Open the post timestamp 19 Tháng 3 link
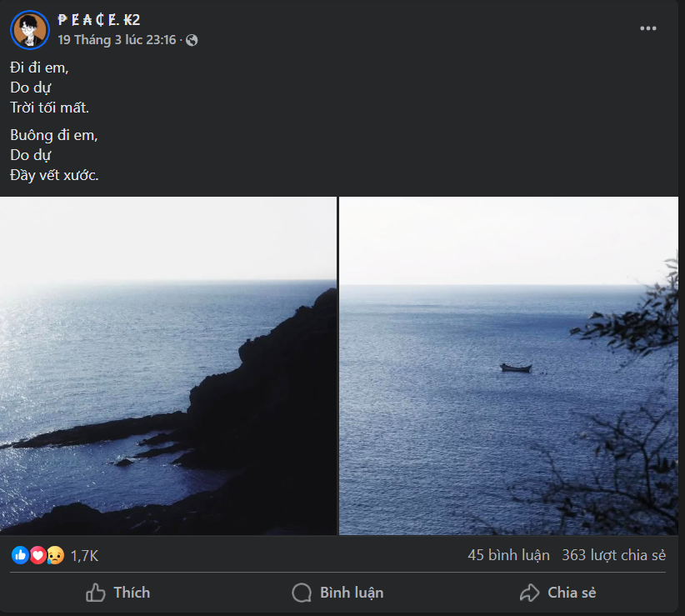685x616 pixels. [117, 39]
